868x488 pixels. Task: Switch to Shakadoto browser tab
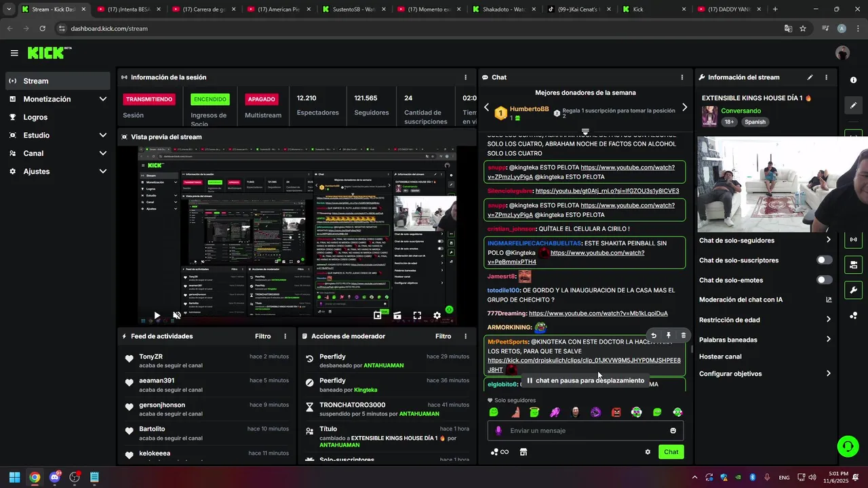[x=503, y=9]
